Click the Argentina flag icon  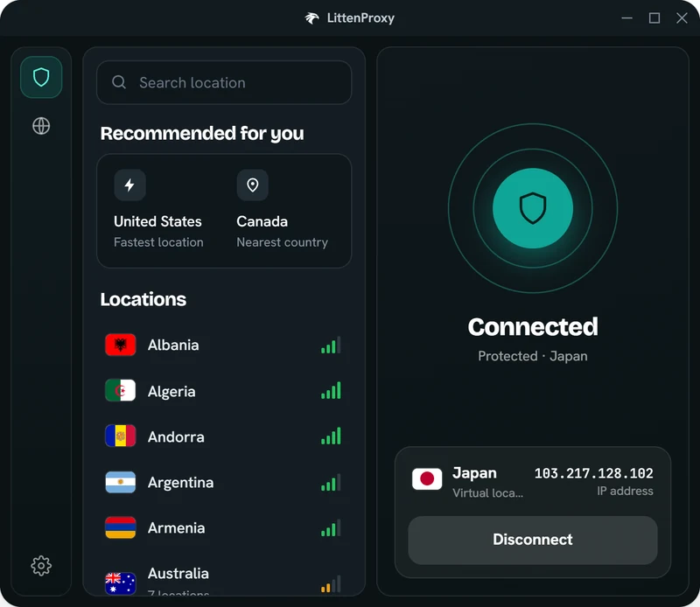tap(121, 482)
